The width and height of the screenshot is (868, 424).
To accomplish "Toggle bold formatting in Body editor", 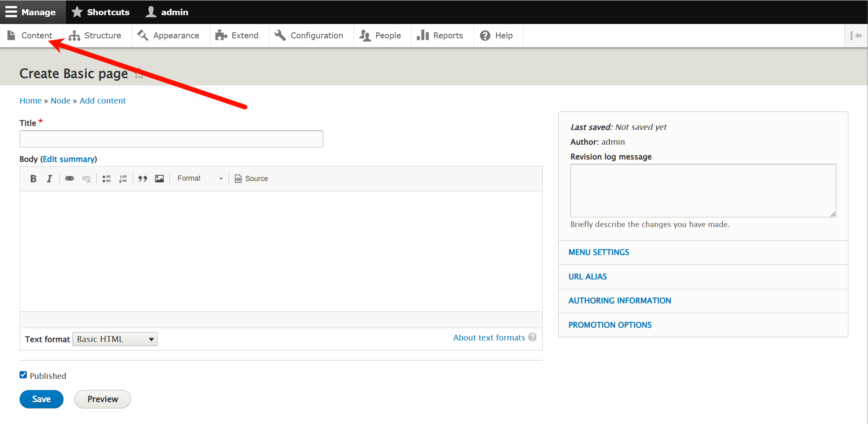I will [x=34, y=179].
